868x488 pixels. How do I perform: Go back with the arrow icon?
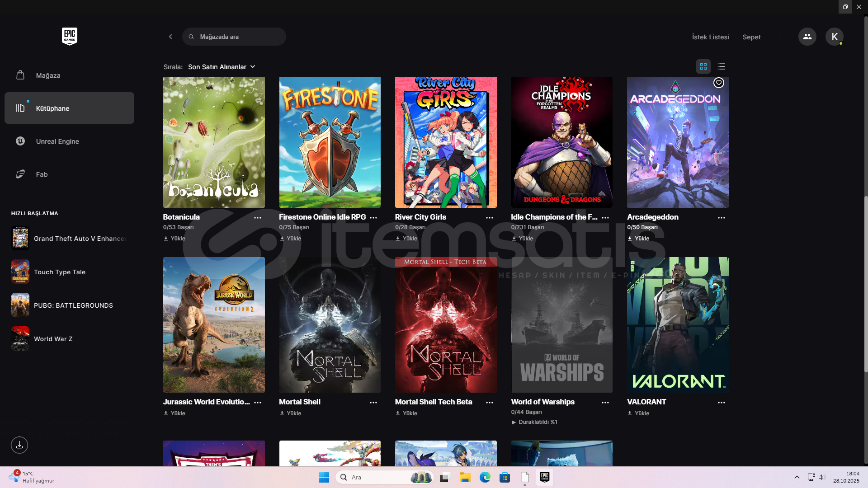pyautogui.click(x=170, y=37)
